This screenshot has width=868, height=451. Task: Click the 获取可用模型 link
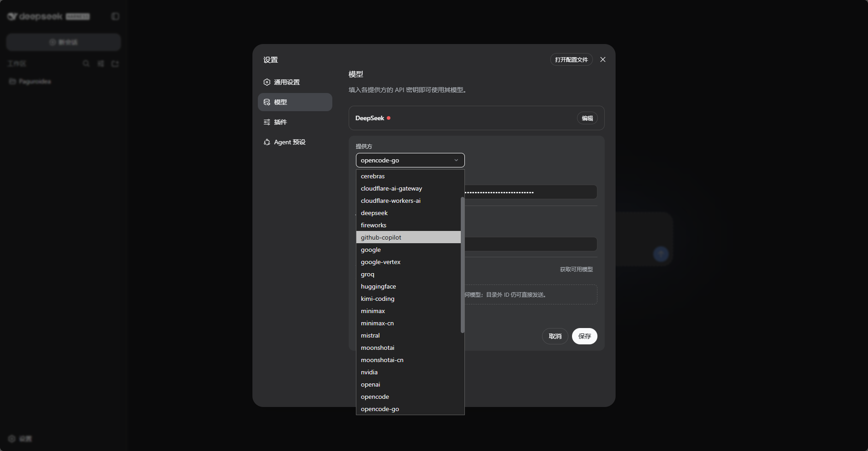pyautogui.click(x=576, y=270)
